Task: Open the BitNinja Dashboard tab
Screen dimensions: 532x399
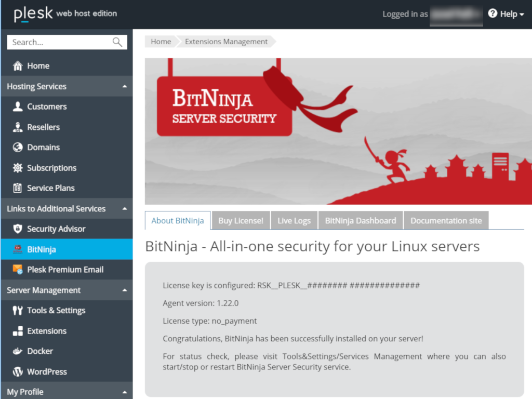Action: [360, 221]
